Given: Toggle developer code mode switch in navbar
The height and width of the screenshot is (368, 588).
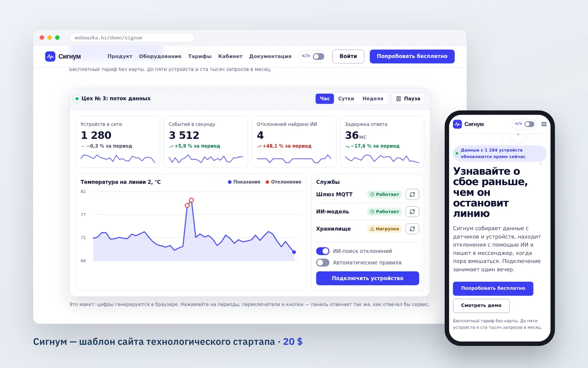Looking at the screenshot, I should coord(319,57).
